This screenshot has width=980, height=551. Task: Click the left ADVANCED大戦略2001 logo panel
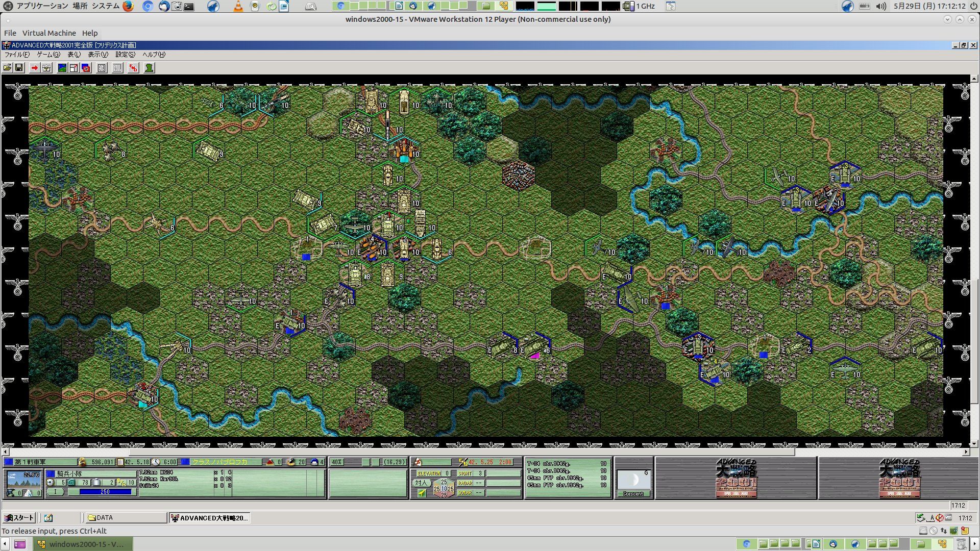coord(737,478)
